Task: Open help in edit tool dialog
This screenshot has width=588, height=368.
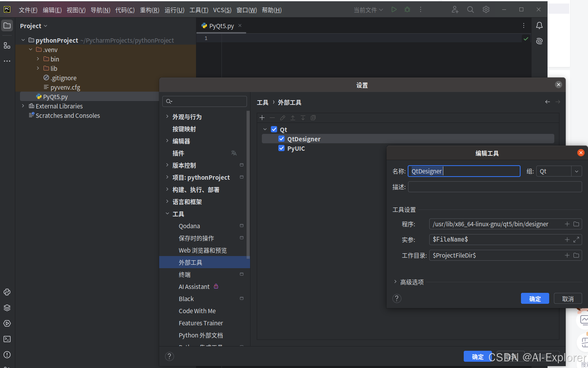Action: click(397, 299)
